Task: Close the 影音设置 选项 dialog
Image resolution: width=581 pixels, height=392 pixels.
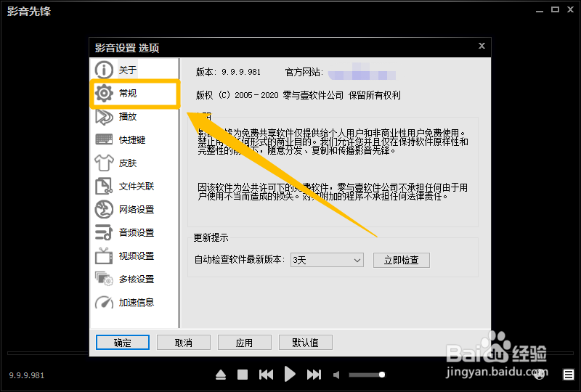Action: pyautogui.click(x=482, y=46)
